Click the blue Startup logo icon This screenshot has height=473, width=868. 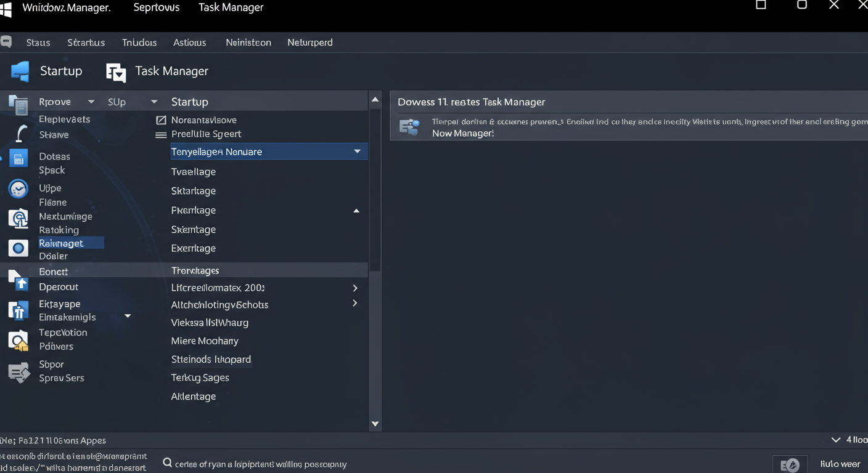(20, 71)
